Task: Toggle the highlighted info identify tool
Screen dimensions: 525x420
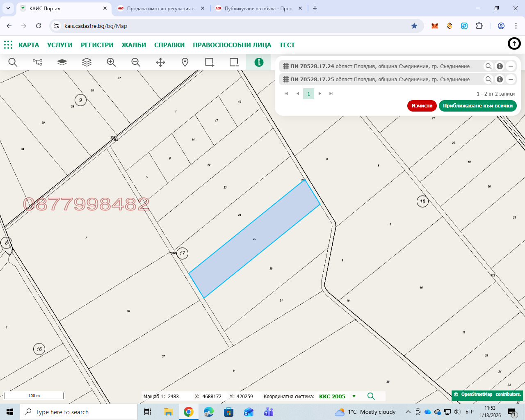Action: (258, 62)
